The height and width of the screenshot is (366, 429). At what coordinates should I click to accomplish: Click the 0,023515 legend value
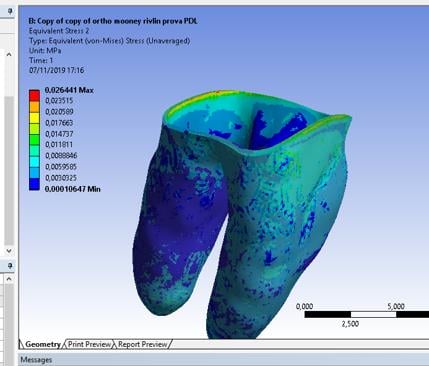click(x=59, y=101)
